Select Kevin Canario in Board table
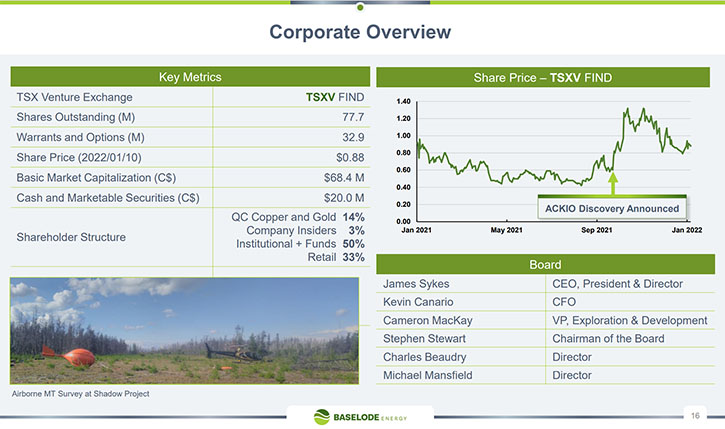 pos(418,302)
